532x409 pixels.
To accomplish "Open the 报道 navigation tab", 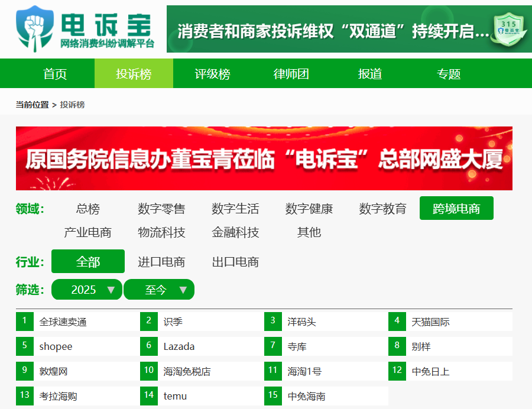I will (370, 74).
